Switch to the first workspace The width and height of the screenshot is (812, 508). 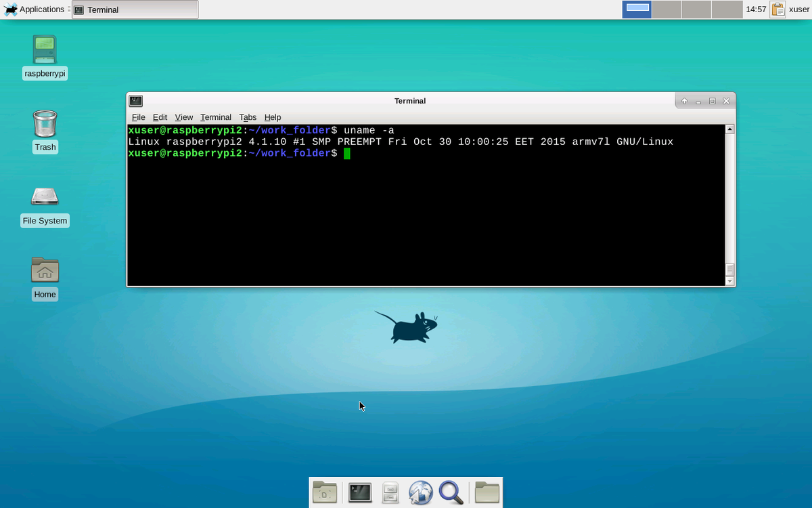pyautogui.click(x=637, y=9)
